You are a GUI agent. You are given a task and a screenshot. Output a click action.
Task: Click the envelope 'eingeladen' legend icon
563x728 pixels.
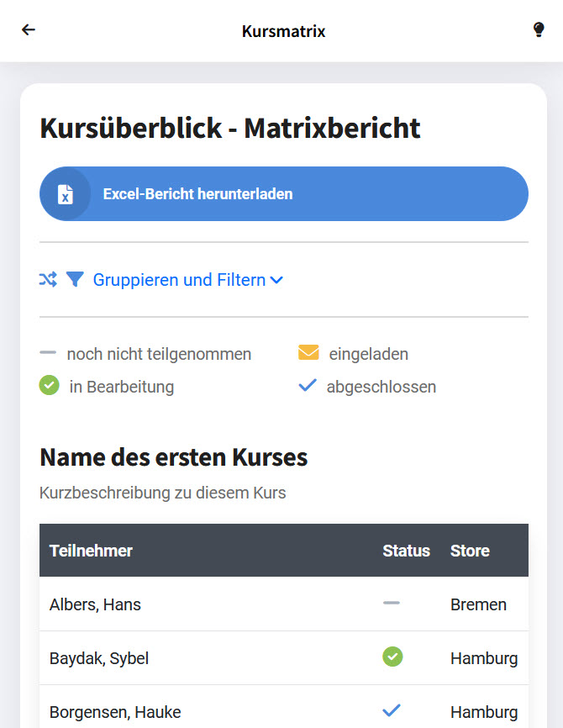tap(308, 353)
